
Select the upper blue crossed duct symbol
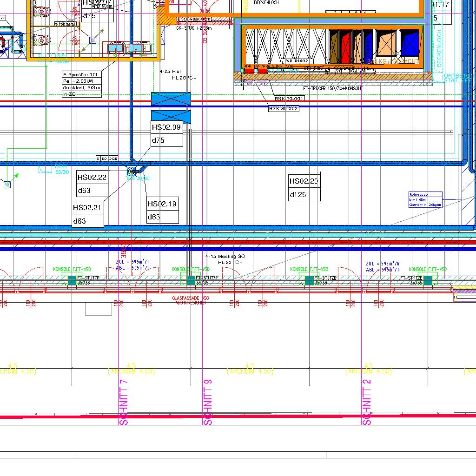pyautogui.click(x=171, y=99)
